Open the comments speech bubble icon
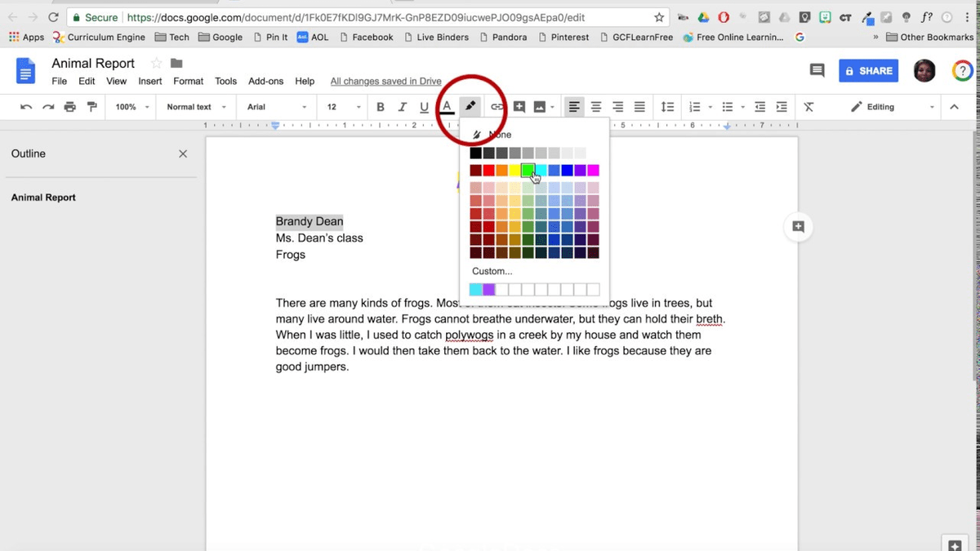Screen dimensions: 980x551 (x=817, y=71)
